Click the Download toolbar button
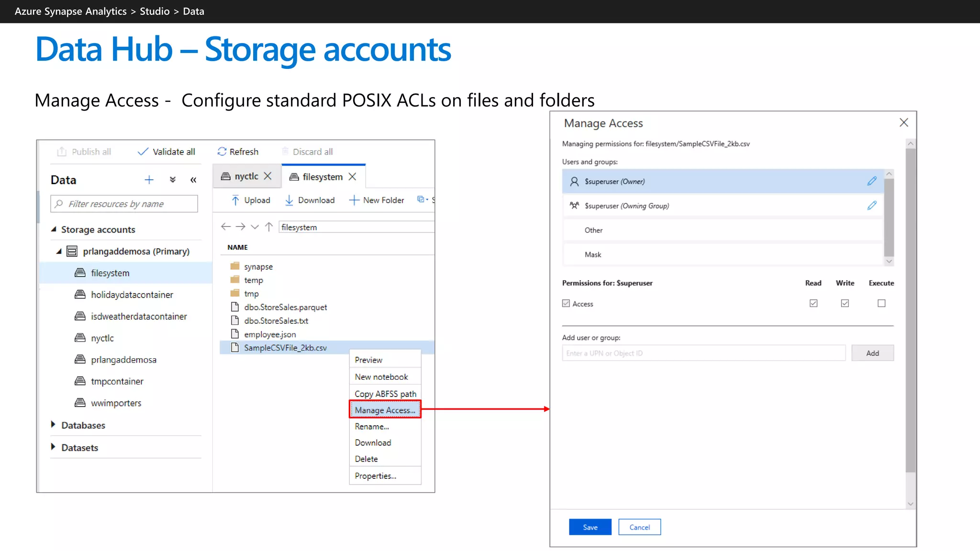 tap(310, 200)
